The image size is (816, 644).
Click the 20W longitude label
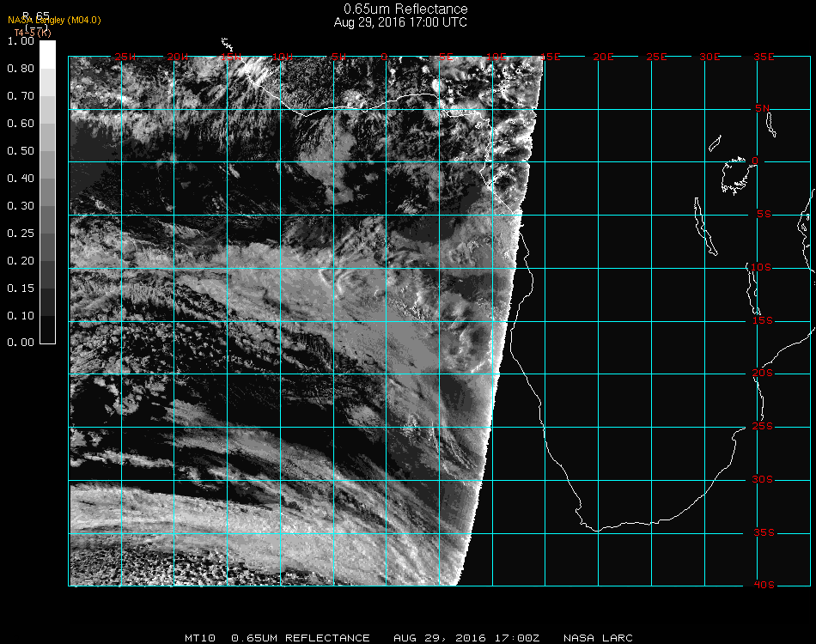178,57
